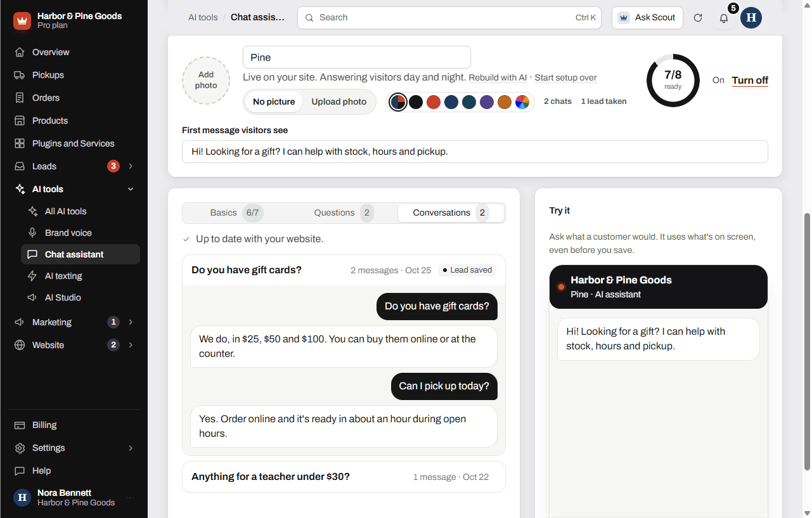Click the Leads inbox icon

20,166
